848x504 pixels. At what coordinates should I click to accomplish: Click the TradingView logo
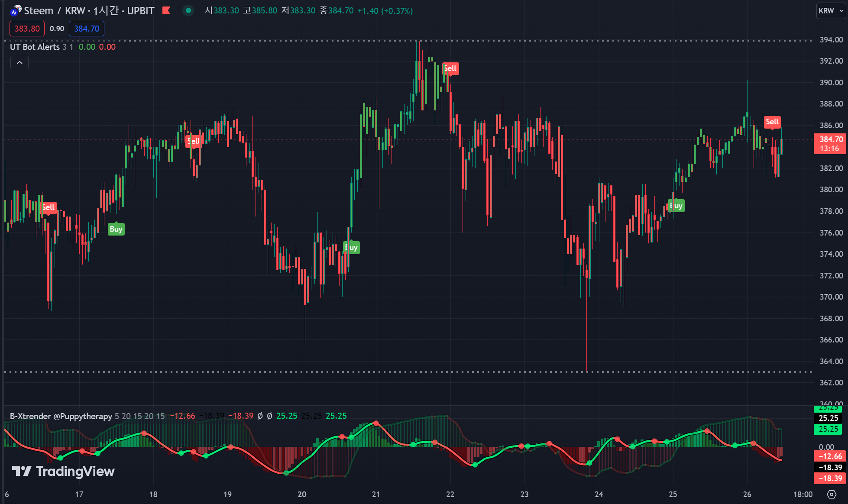(x=63, y=471)
